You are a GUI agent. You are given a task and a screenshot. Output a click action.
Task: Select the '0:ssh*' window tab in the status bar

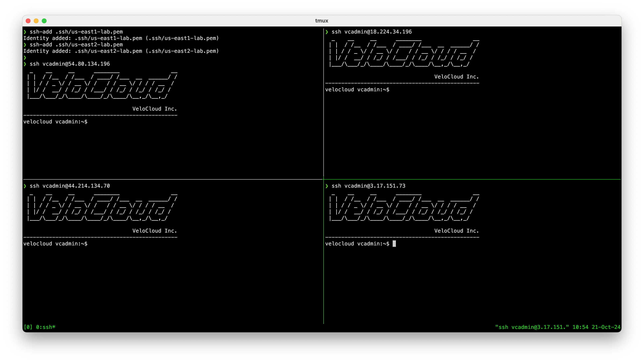[46, 327]
